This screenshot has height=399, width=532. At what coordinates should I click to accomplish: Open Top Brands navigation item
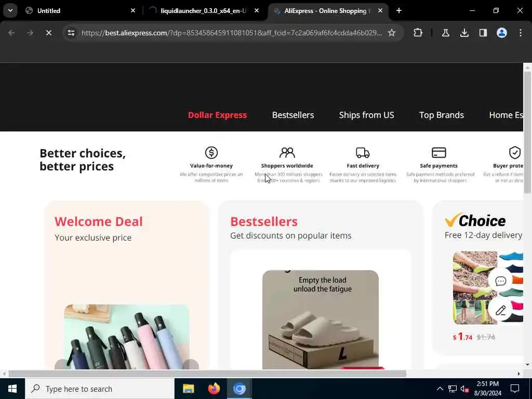(442, 115)
